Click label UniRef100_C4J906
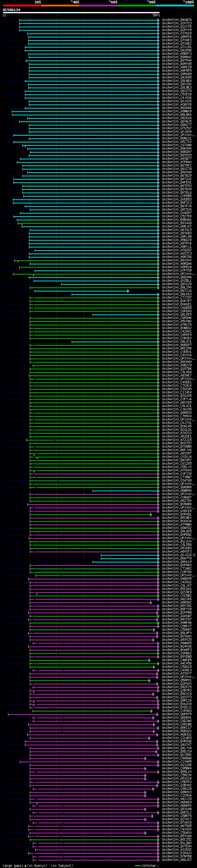The image size is (197, 868). coord(177,98)
